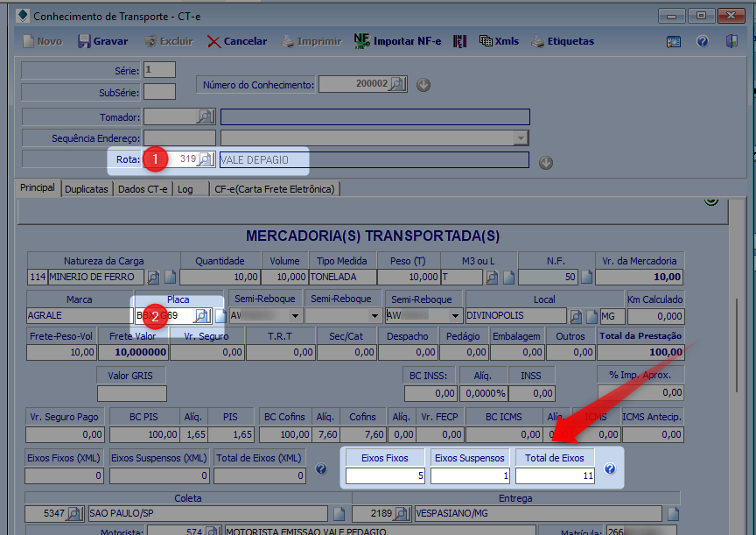
Task: Click the Coleta city search icon
Action: click(74, 514)
